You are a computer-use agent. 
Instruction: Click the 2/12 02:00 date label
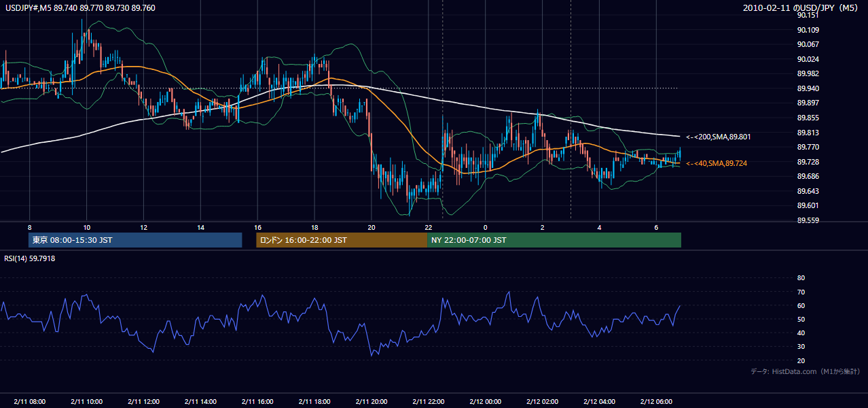(543, 402)
